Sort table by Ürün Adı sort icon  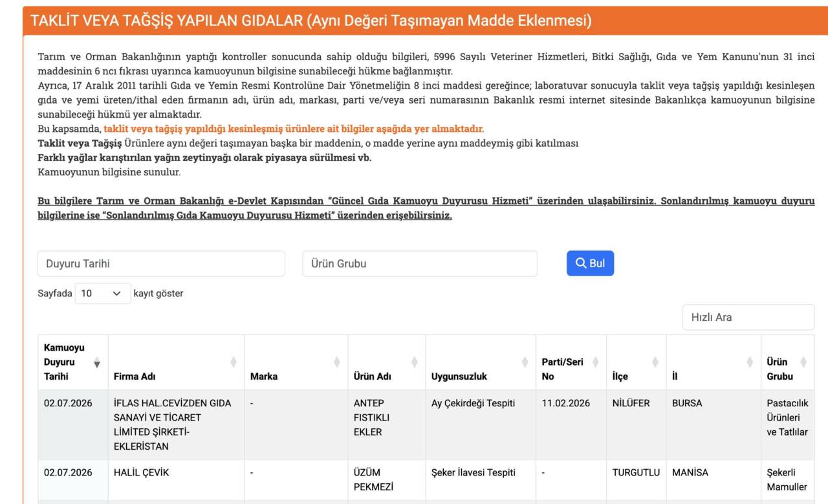[415, 362]
